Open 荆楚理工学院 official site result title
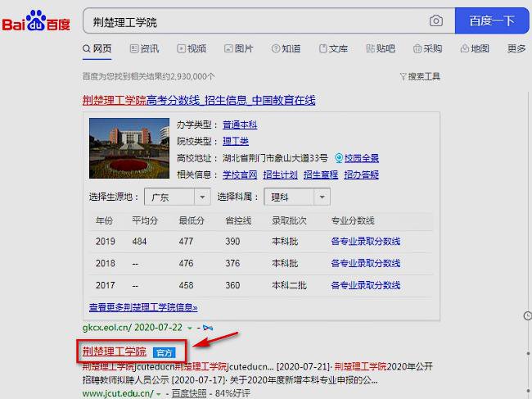Screen dimensions: 532x399 coord(115,351)
